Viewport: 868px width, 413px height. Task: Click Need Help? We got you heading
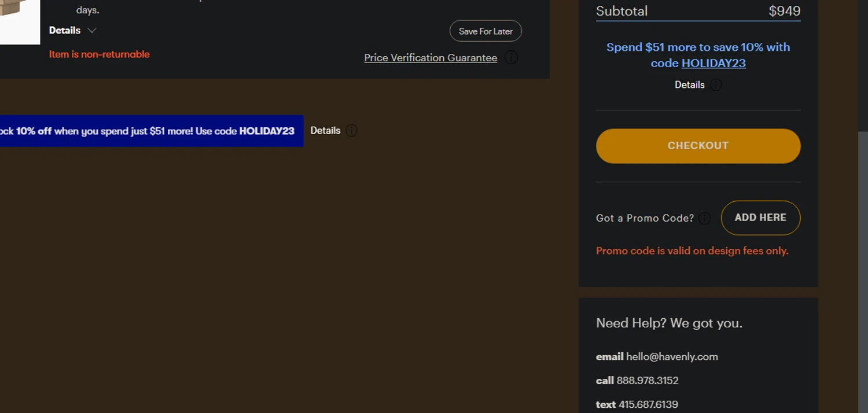[669, 323]
